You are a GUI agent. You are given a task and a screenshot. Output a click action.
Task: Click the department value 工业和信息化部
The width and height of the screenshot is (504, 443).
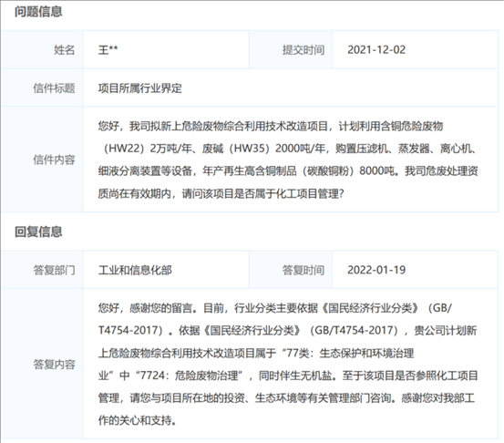(x=135, y=270)
